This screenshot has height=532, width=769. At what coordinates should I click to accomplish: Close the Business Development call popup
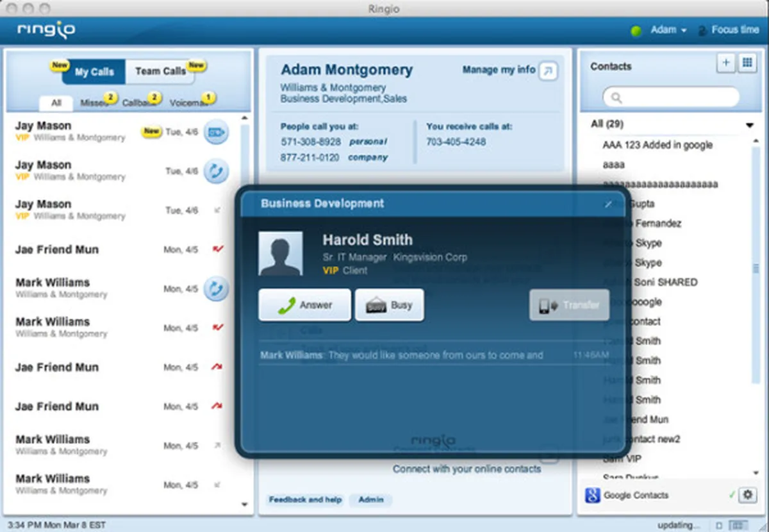608,204
